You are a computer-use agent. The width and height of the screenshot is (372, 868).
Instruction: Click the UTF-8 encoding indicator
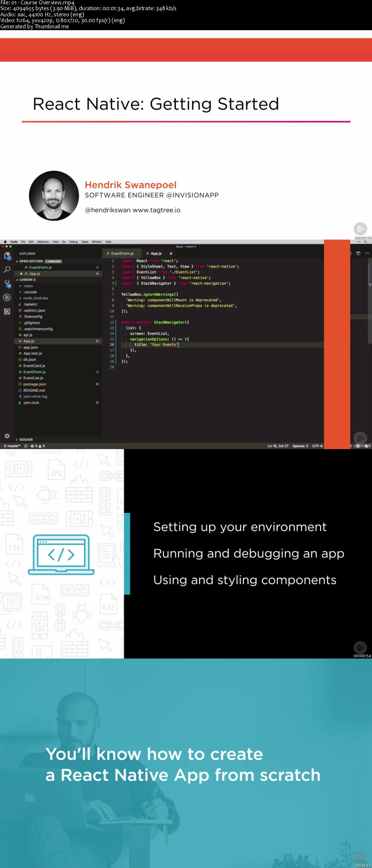click(318, 446)
